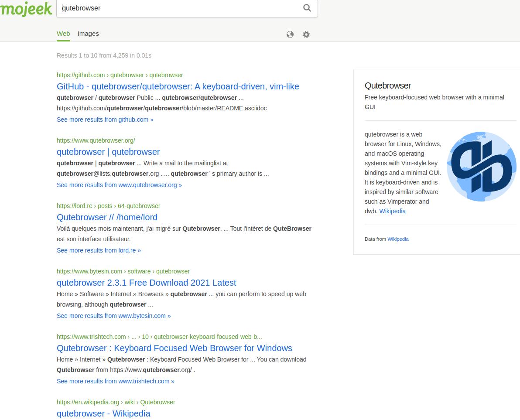This screenshot has width=520, height=420.
Task: Open the qutebrowser | qutebrowser result
Action: [108, 152]
